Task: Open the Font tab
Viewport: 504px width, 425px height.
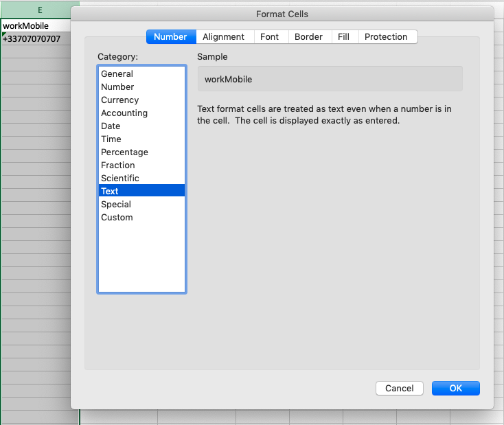Action: click(x=269, y=37)
